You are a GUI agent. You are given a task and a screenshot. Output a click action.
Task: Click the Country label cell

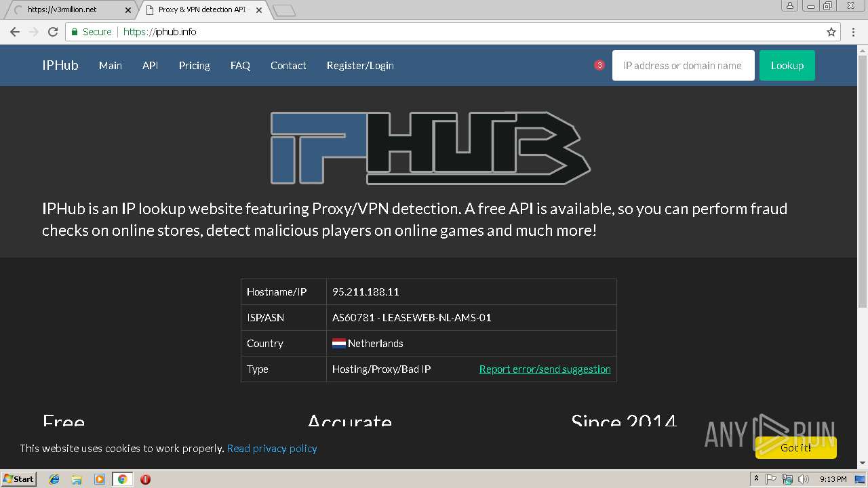point(283,344)
